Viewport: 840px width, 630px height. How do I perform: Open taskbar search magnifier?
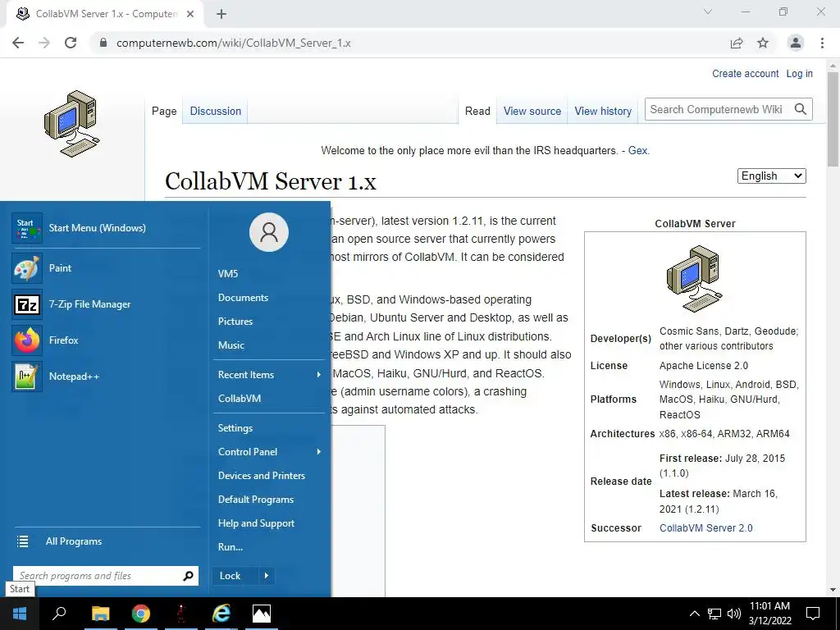59,614
